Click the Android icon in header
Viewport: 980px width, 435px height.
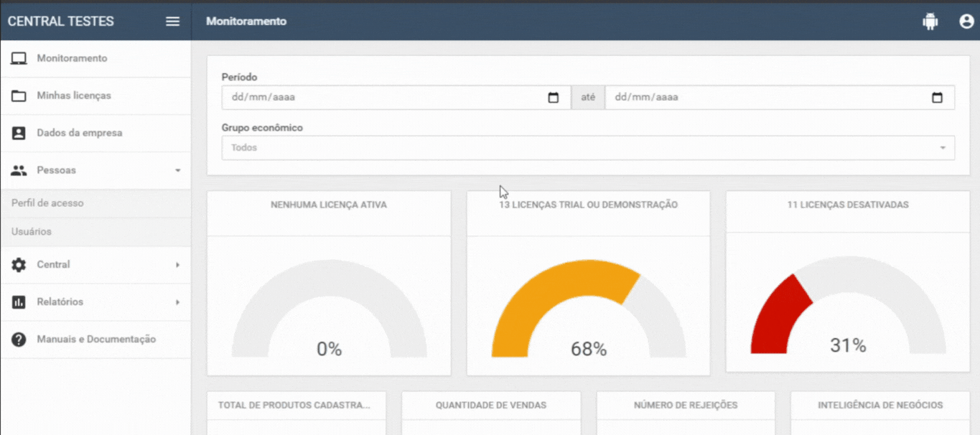tap(930, 22)
